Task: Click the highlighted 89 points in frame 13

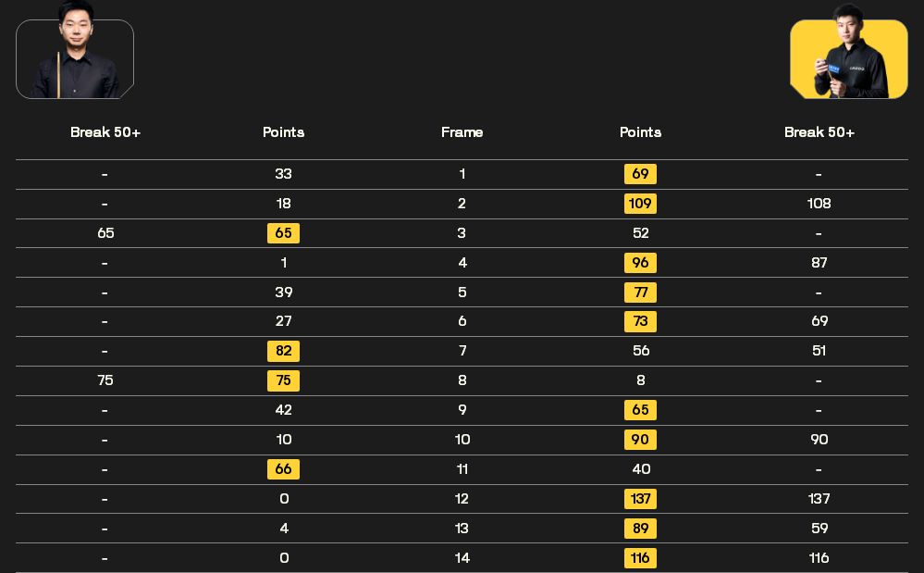Action: click(x=640, y=529)
